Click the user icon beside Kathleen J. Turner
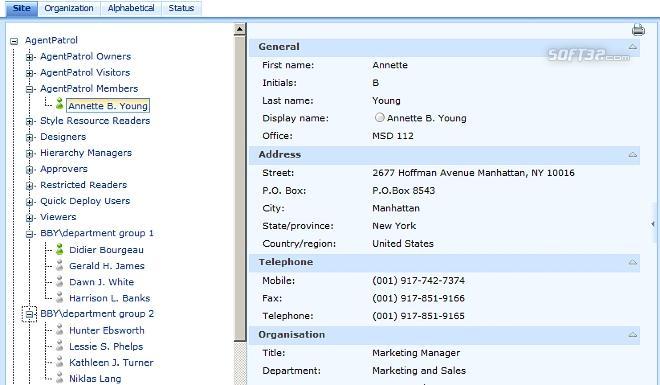 (59, 361)
